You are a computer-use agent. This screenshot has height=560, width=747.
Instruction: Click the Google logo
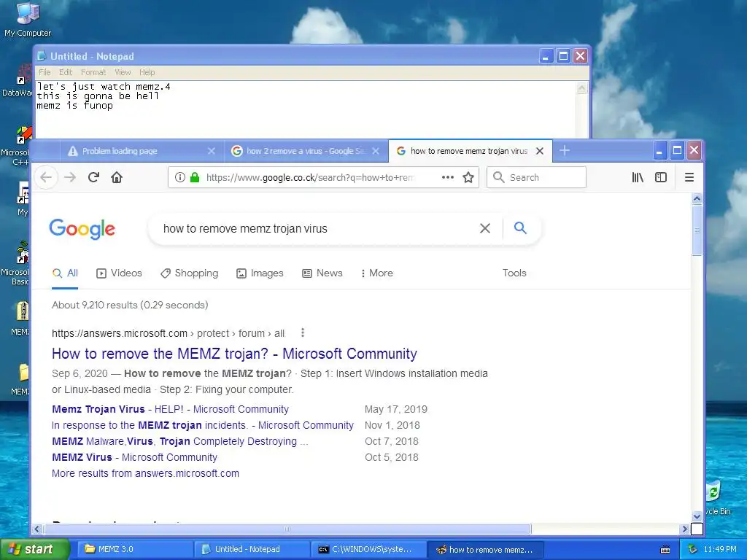82,229
